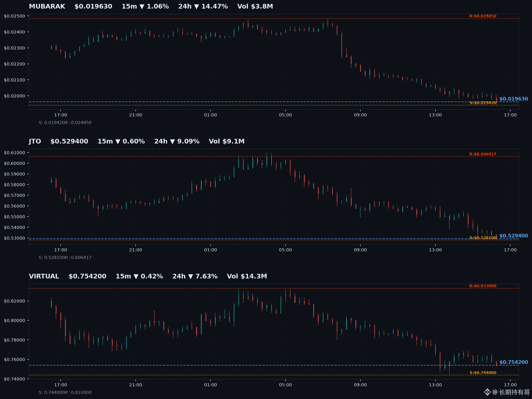This screenshot has width=532, height=399.
Task: Click the VIRTUAL chart title
Action: (x=44, y=276)
